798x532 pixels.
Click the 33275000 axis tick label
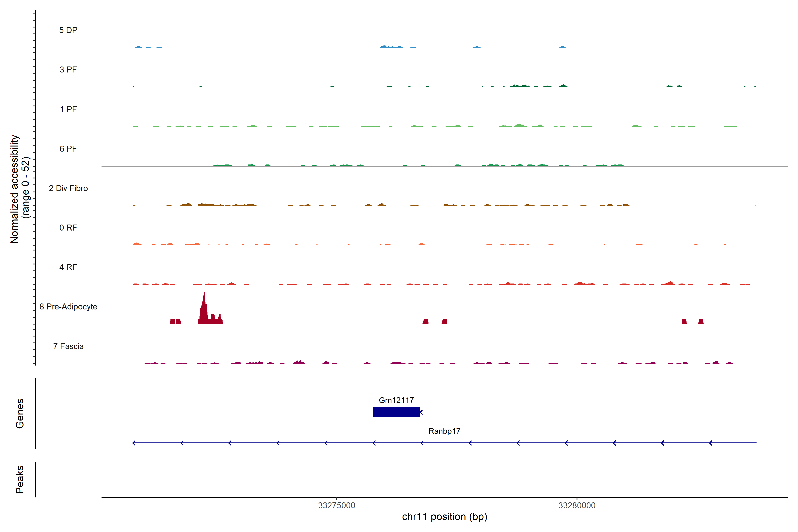pos(336,505)
